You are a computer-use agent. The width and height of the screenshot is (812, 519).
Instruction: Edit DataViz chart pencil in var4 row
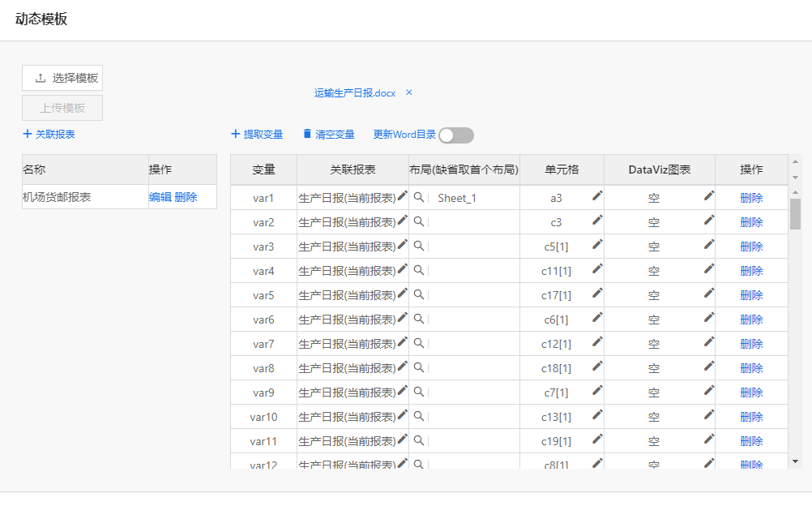[x=709, y=268]
